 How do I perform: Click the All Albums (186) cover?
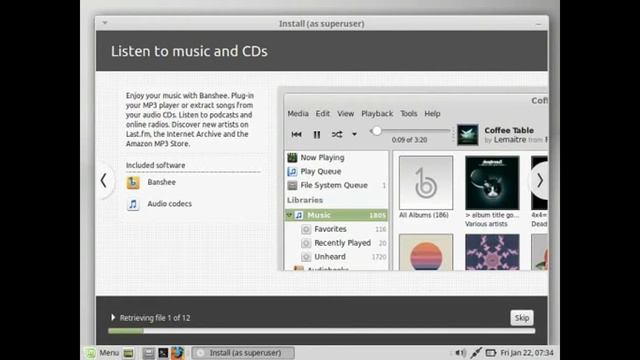(x=426, y=182)
